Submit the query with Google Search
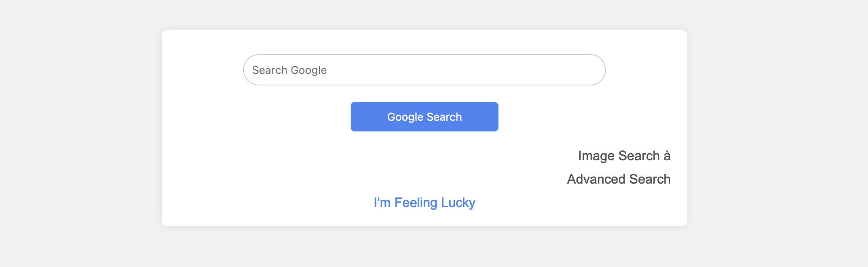This screenshot has width=868, height=267. tap(424, 117)
